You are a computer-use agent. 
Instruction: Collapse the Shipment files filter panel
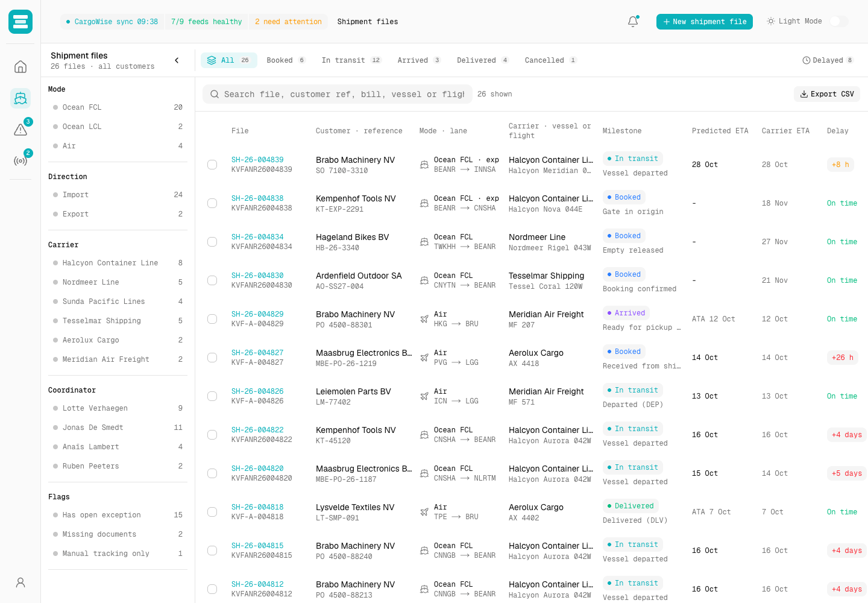(177, 60)
